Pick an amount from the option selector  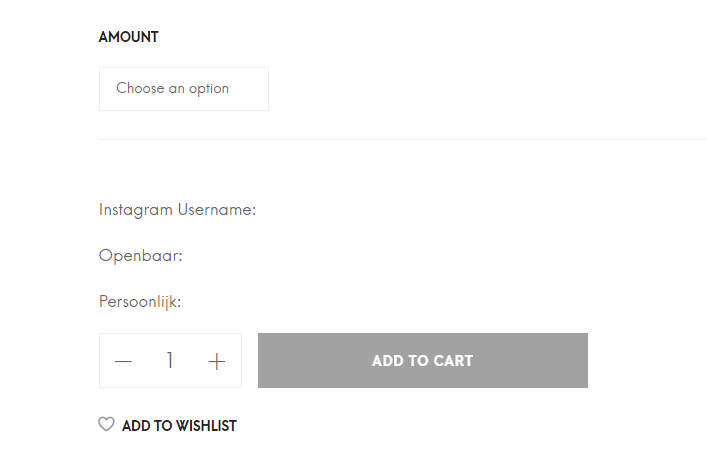[x=184, y=89]
